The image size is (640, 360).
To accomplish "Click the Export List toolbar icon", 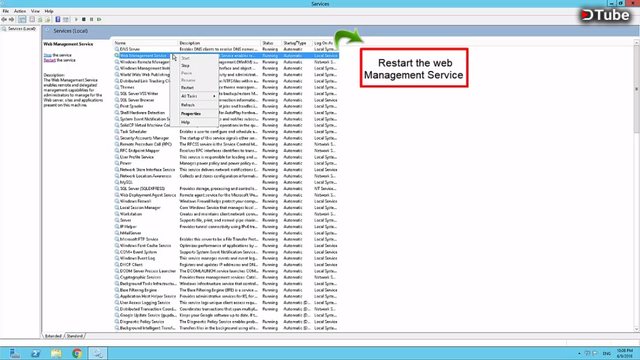I will pyautogui.click(x=48, y=19).
